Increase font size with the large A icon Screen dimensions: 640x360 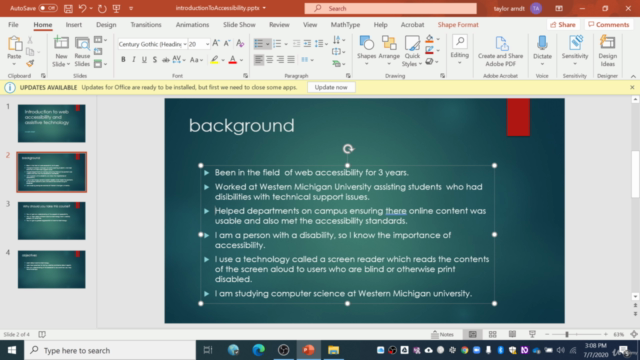click(x=216, y=44)
